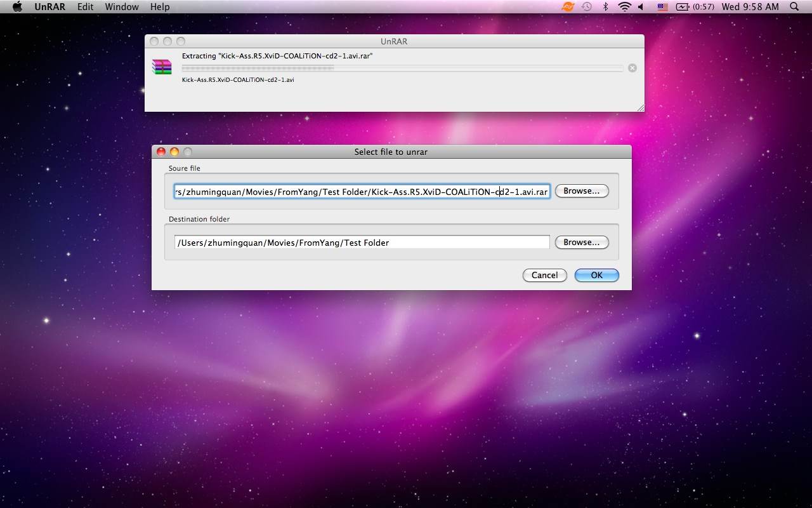Open the US flag input source menu
The height and width of the screenshot is (508, 812).
(x=662, y=7)
